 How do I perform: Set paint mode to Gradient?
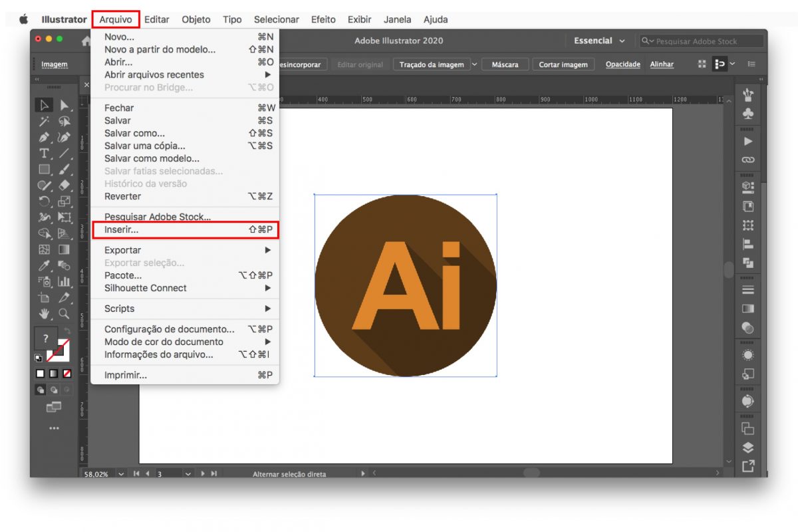(54, 374)
